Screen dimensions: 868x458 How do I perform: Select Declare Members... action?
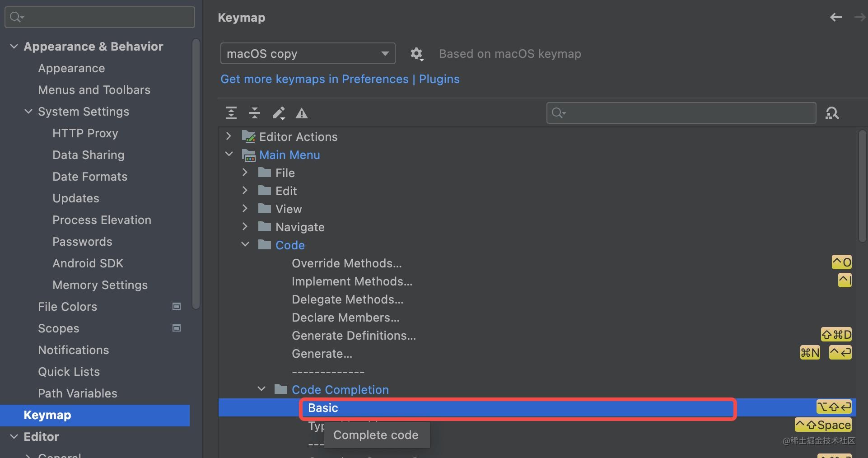point(345,318)
